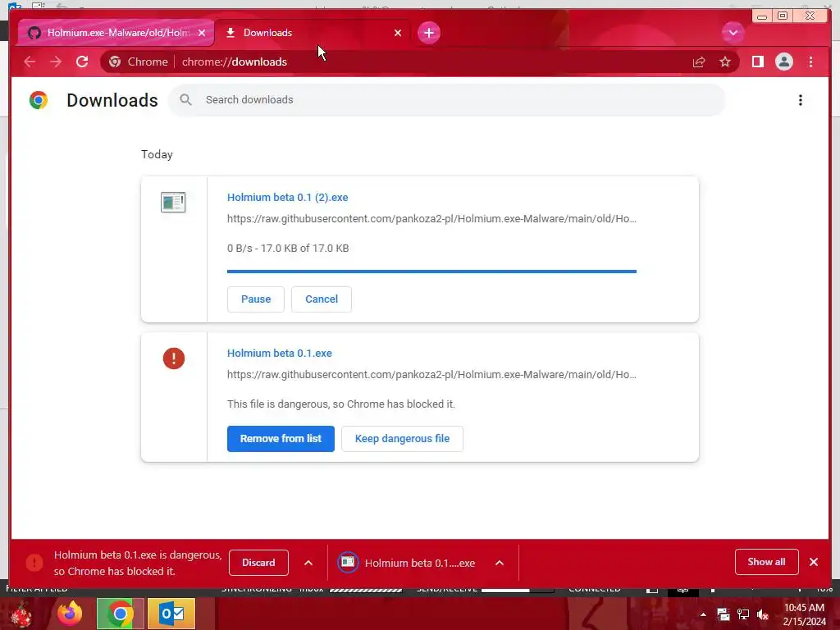Viewport: 840px width, 630px height.
Task: Go forward to next page
Action: pos(56,62)
